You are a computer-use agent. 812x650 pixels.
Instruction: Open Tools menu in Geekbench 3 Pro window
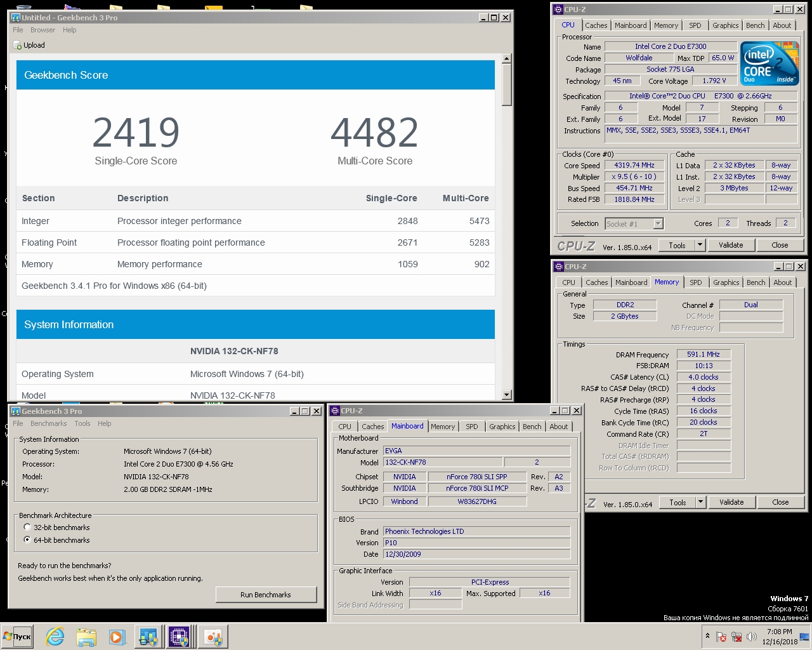point(82,423)
